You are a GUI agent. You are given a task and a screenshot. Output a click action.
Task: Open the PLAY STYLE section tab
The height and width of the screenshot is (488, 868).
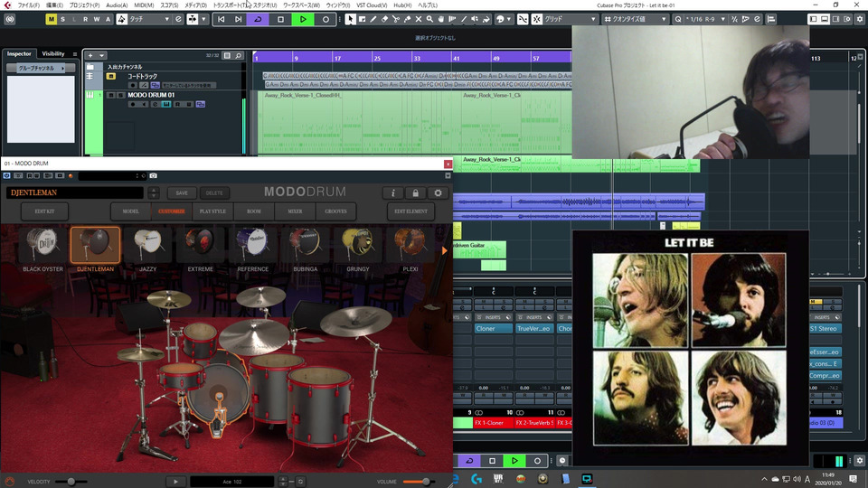click(x=212, y=211)
